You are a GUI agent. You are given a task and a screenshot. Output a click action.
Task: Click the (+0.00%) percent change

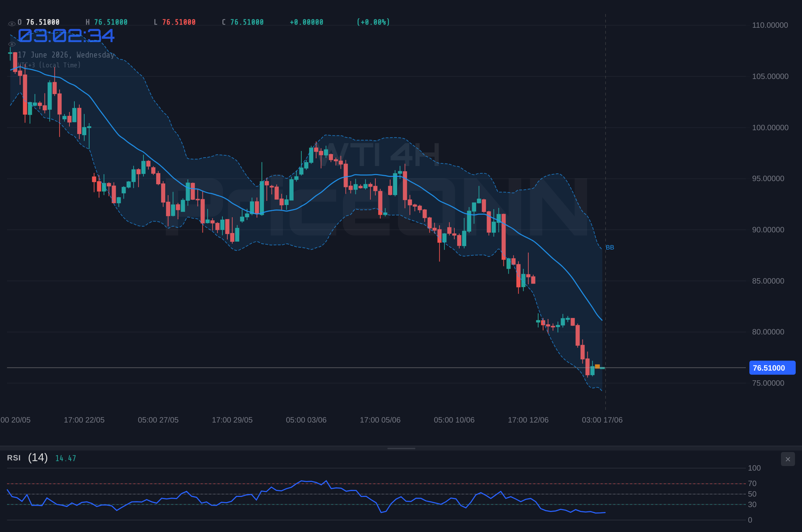pyautogui.click(x=373, y=22)
